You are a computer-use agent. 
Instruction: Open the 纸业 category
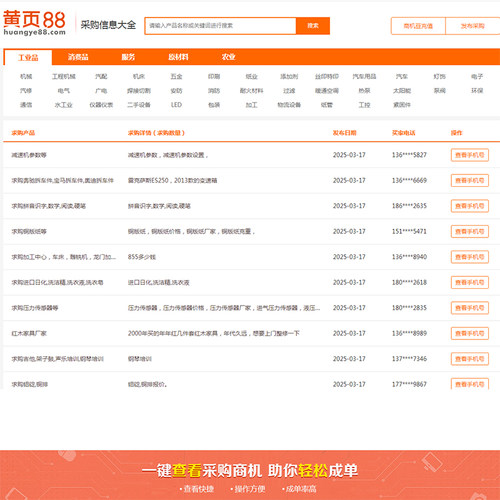(252, 77)
